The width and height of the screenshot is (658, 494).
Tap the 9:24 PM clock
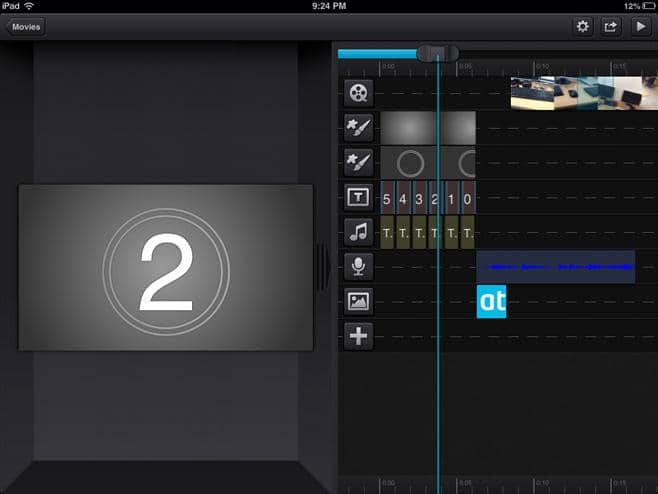click(x=329, y=6)
